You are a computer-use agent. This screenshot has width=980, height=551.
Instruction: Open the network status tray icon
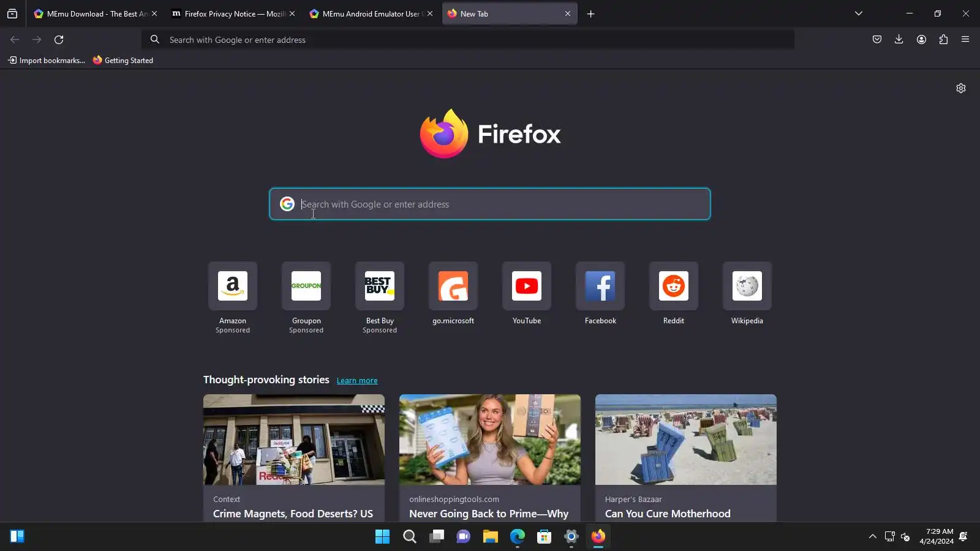click(x=889, y=537)
